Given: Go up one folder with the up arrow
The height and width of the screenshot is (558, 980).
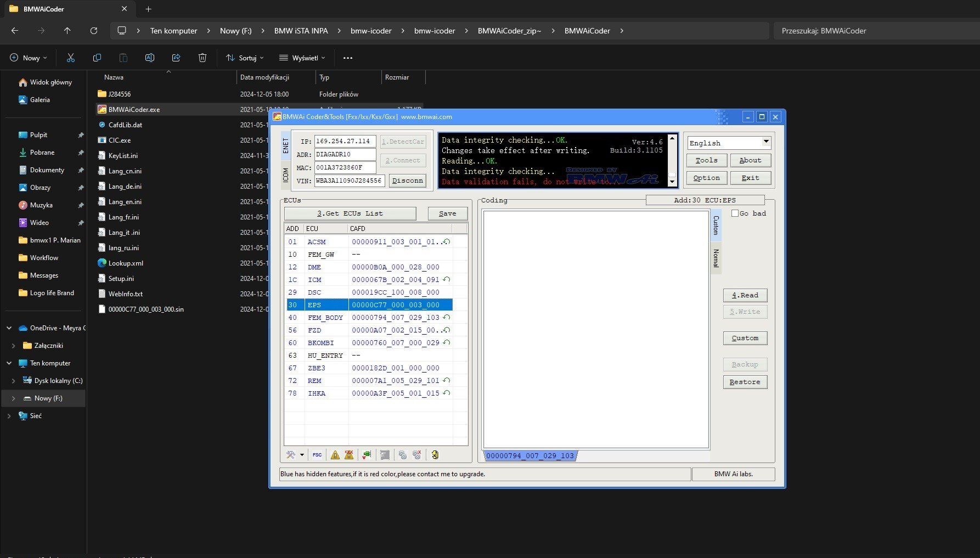Looking at the screenshot, I should coord(67,31).
